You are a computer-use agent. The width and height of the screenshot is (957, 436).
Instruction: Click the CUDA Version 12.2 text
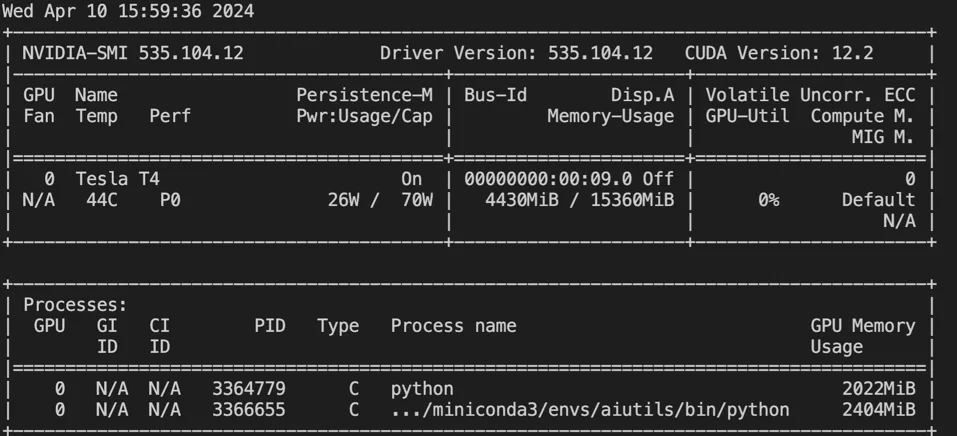[x=779, y=53]
